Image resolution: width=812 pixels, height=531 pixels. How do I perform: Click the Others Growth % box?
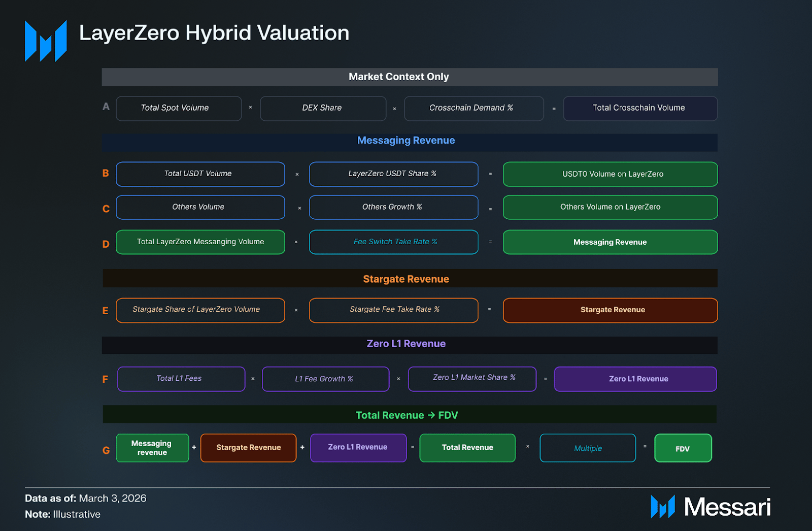[x=393, y=207]
